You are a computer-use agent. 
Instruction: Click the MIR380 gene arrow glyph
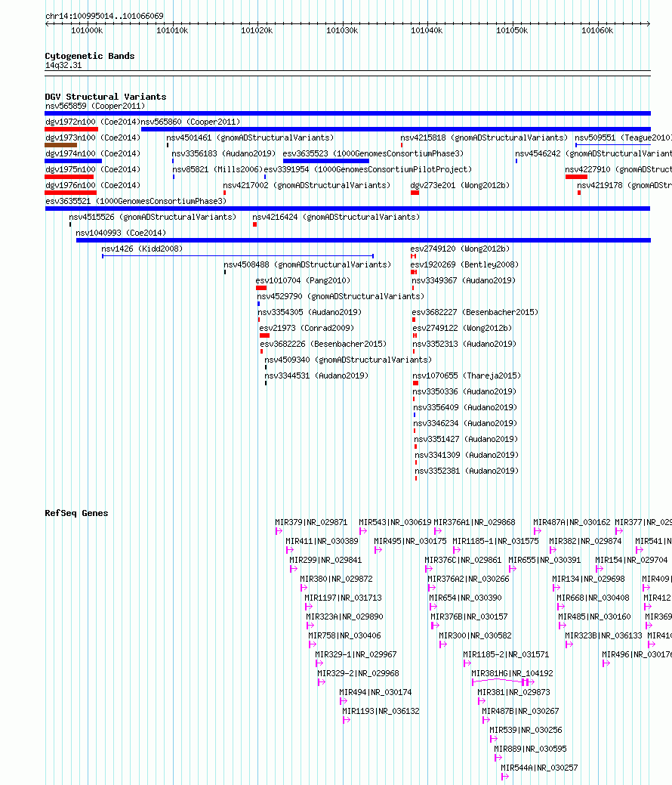coord(304,588)
